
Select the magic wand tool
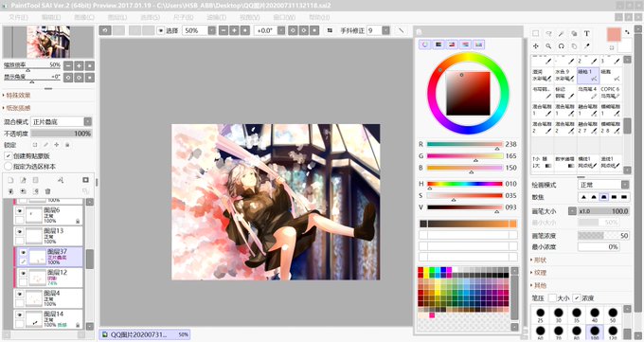(x=561, y=33)
